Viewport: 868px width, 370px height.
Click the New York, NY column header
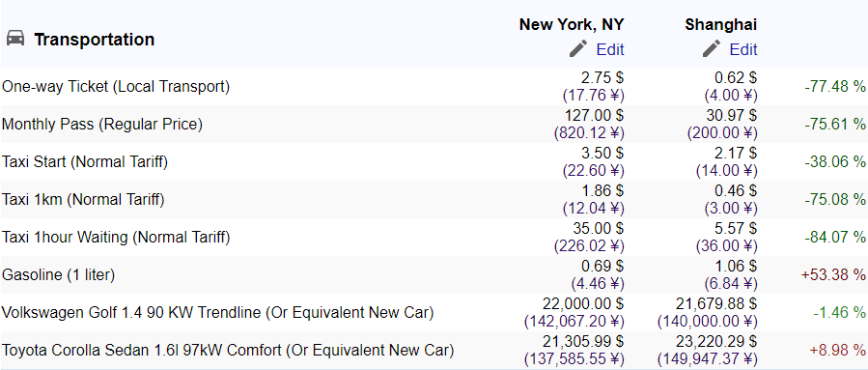572,24
